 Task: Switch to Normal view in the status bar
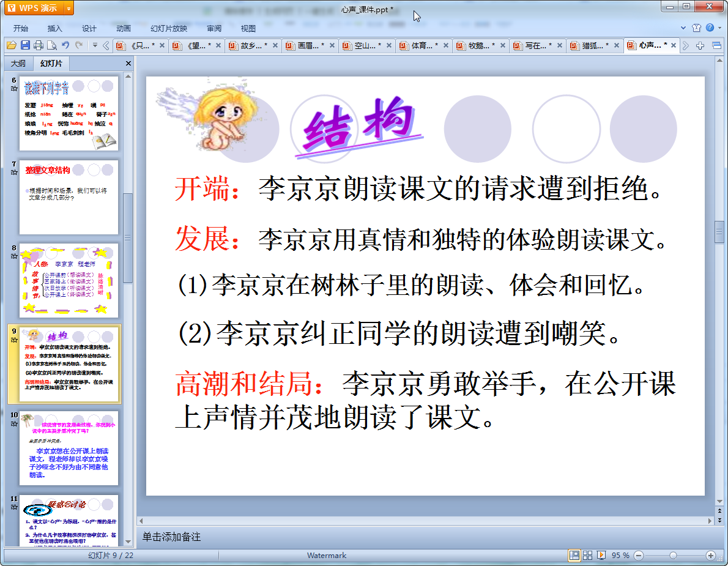(x=574, y=556)
